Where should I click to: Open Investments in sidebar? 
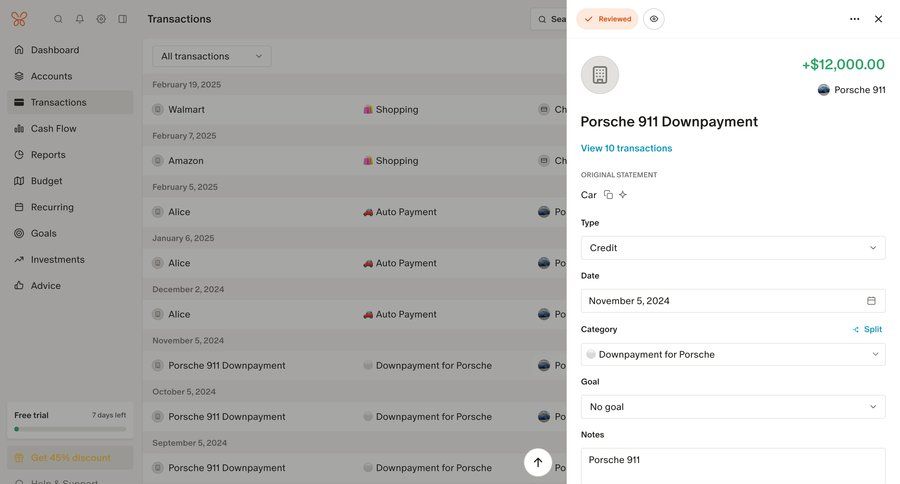70,260
